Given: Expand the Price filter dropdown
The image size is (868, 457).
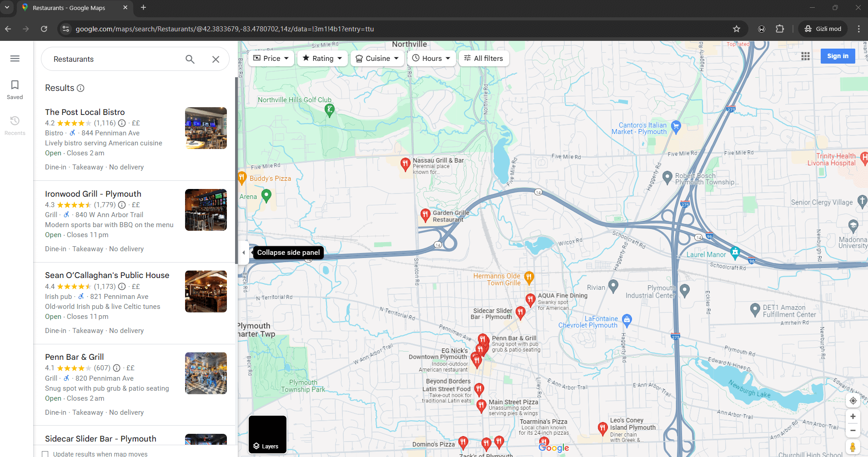Looking at the screenshot, I should pyautogui.click(x=271, y=58).
